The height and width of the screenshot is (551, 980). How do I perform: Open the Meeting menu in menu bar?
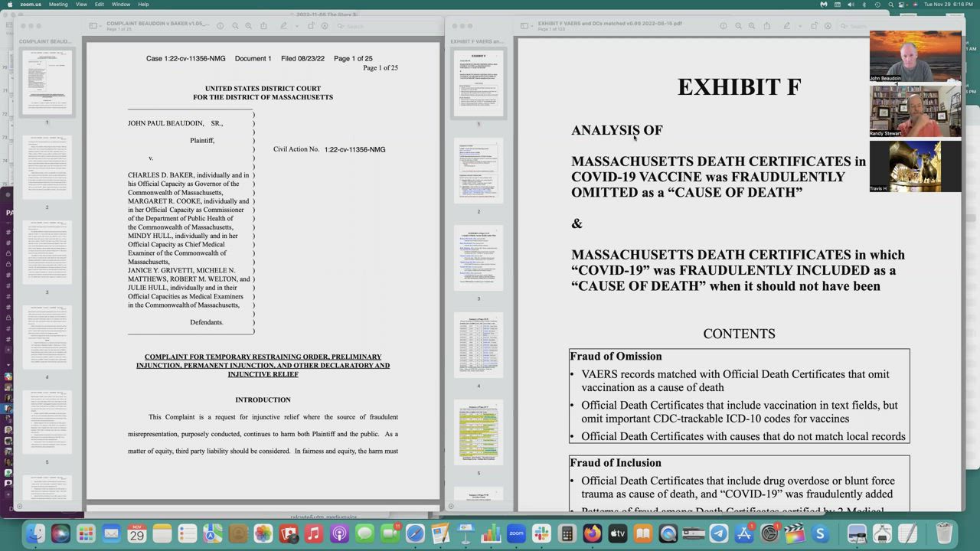click(x=58, y=5)
